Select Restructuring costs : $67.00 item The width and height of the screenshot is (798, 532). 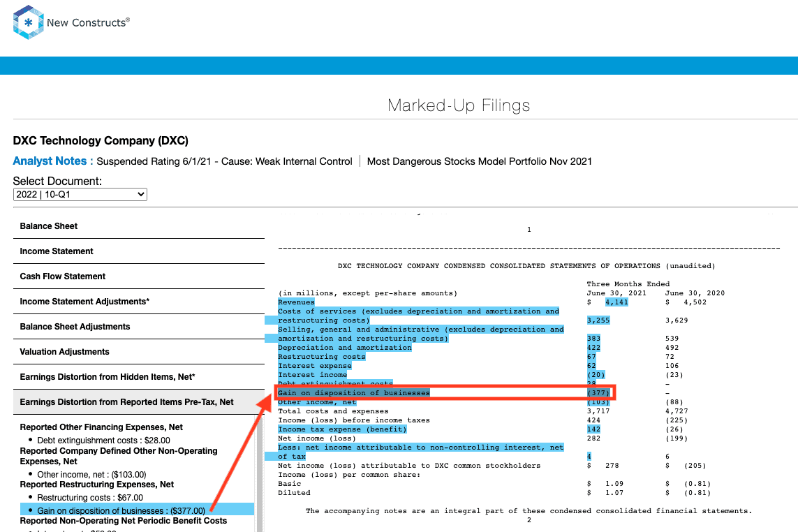[x=90, y=498]
